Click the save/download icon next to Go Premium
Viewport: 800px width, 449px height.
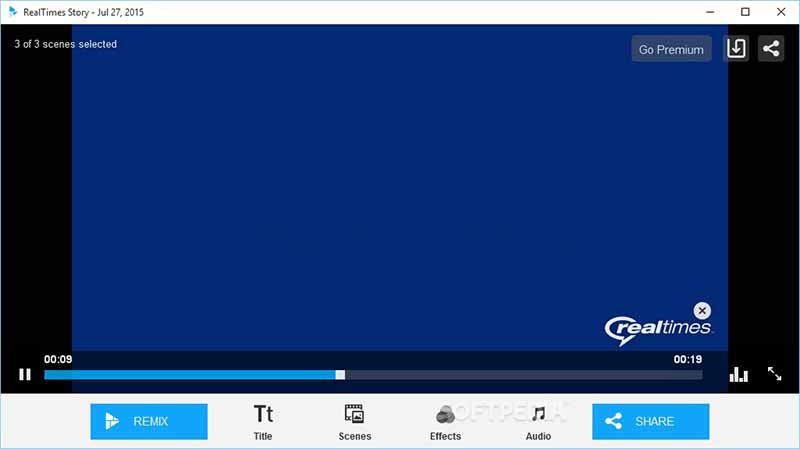click(x=736, y=49)
